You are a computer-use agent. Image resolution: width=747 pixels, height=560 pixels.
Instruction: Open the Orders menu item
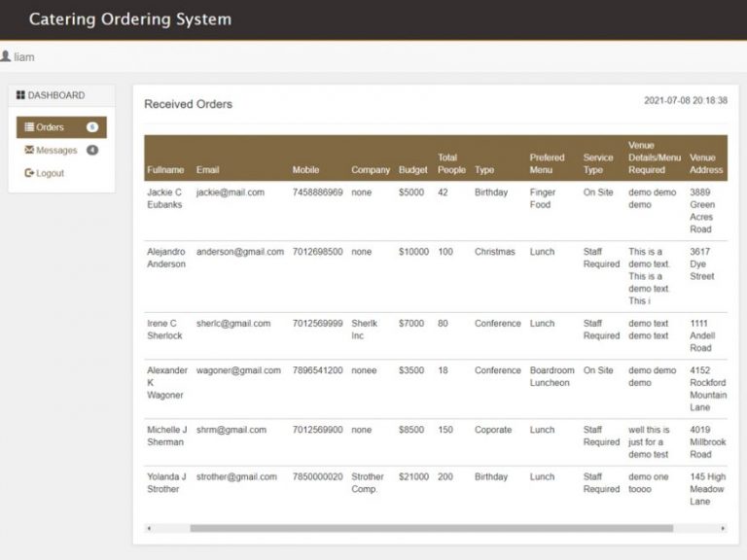tap(51, 127)
